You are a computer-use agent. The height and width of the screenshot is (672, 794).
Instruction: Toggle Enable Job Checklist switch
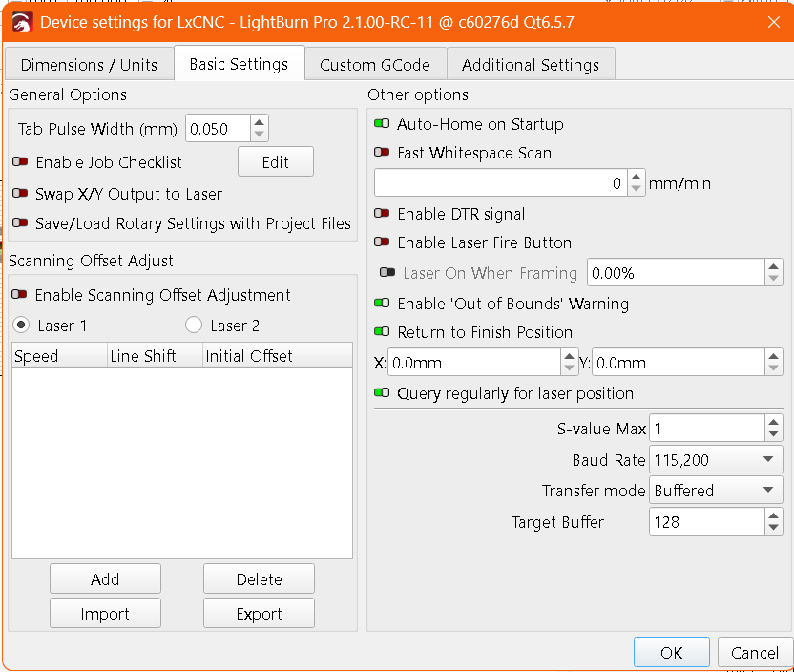(x=20, y=162)
